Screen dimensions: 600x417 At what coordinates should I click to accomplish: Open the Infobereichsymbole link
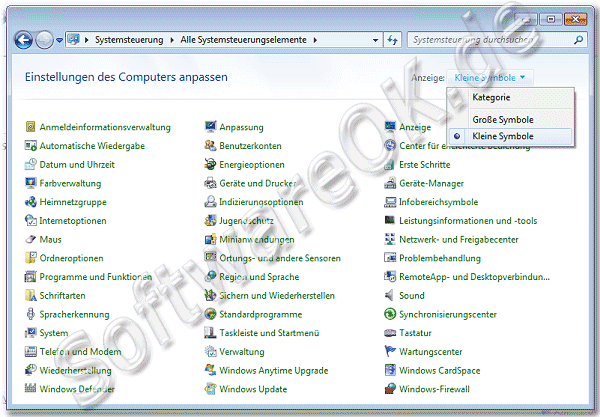439,202
